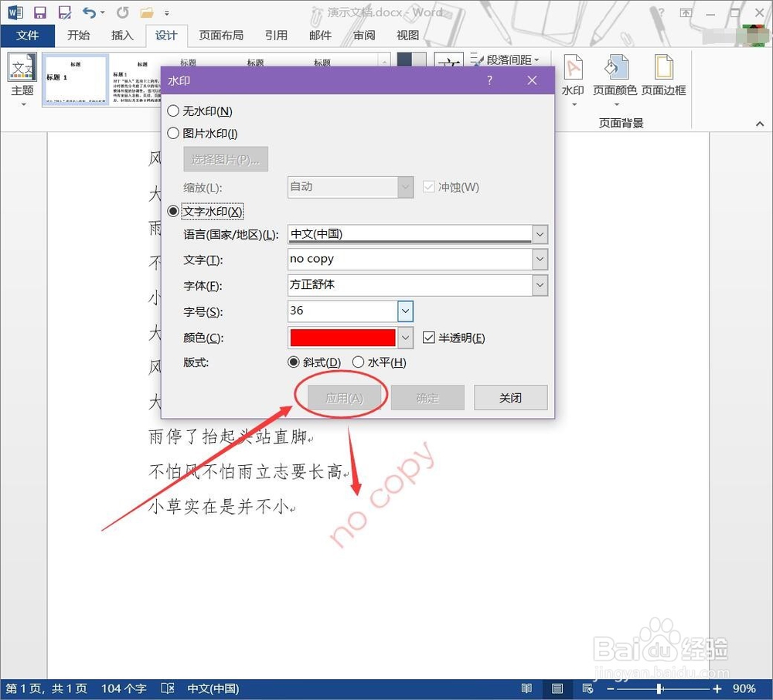This screenshot has width=773, height=700.
Task: Select the 水平 (horizontal) layout option
Action: [358, 362]
